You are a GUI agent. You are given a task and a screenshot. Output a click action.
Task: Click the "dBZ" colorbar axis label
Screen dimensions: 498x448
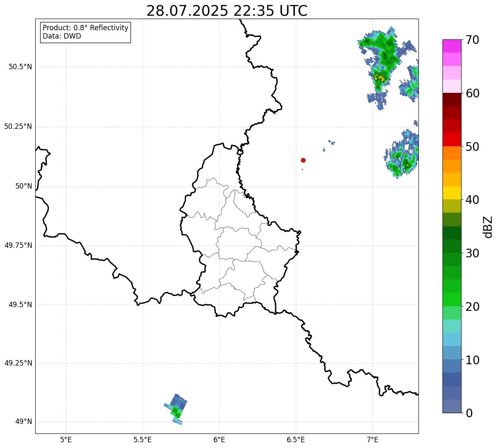pos(488,227)
